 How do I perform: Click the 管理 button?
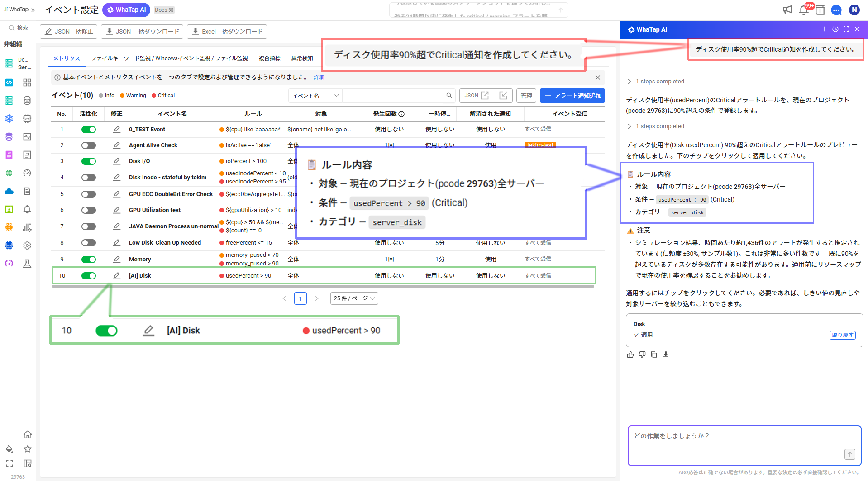pos(526,96)
